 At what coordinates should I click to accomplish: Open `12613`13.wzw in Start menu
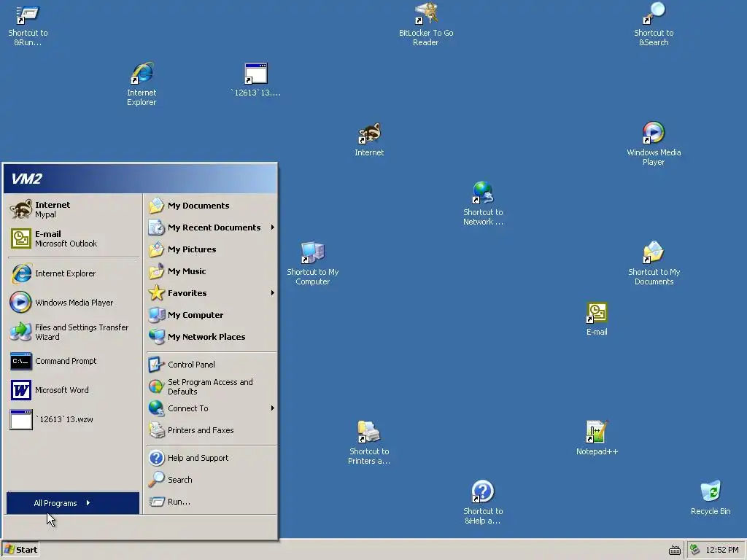[x=73, y=419]
